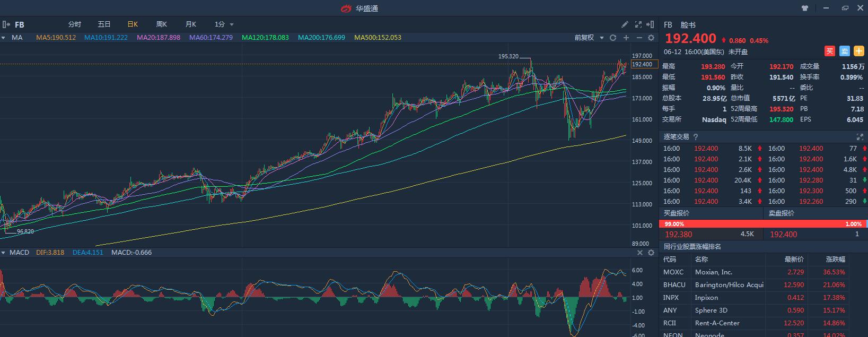Open the drawing pencil tool
The image size is (868, 337).
[625, 24]
